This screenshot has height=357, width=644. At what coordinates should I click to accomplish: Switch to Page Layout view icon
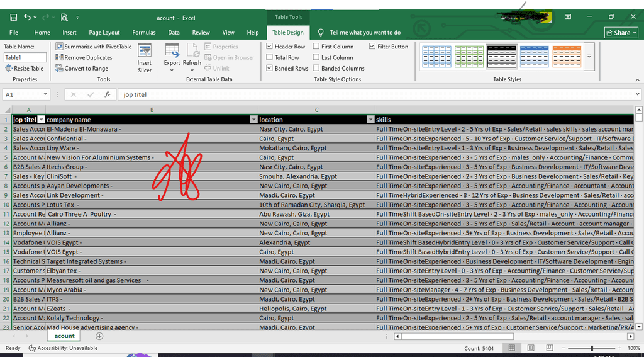click(x=531, y=348)
